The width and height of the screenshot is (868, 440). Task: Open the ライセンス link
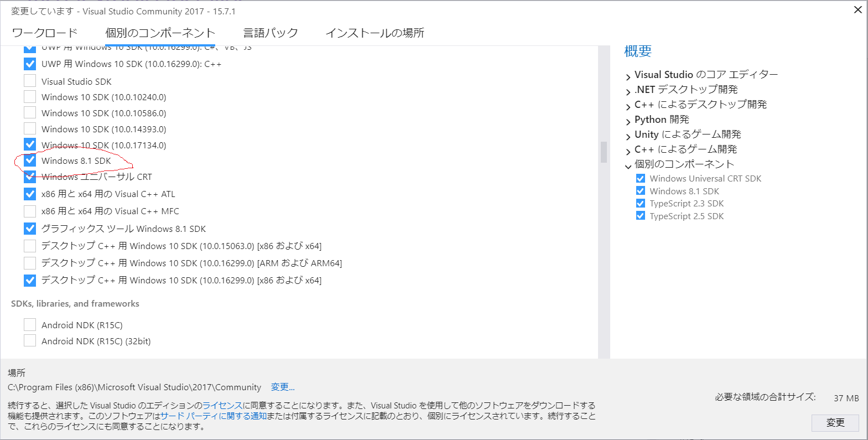click(222, 406)
